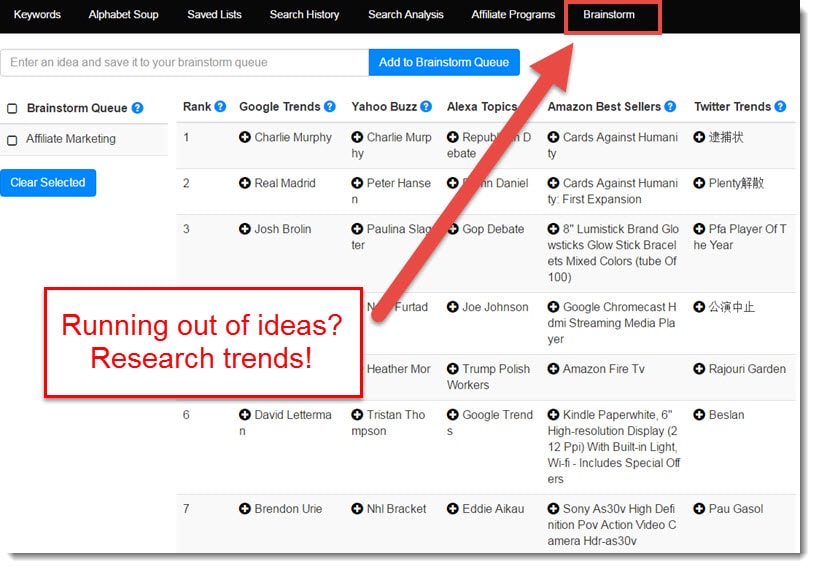815x568 pixels.
Task: Open help icon next to Brainstorm Queue
Action: point(137,108)
